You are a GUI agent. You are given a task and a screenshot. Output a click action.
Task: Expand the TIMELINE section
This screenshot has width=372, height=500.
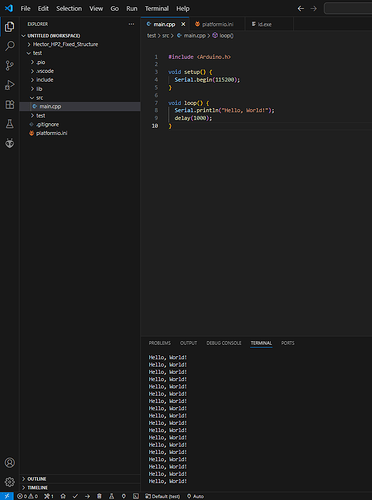(x=37, y=488)
